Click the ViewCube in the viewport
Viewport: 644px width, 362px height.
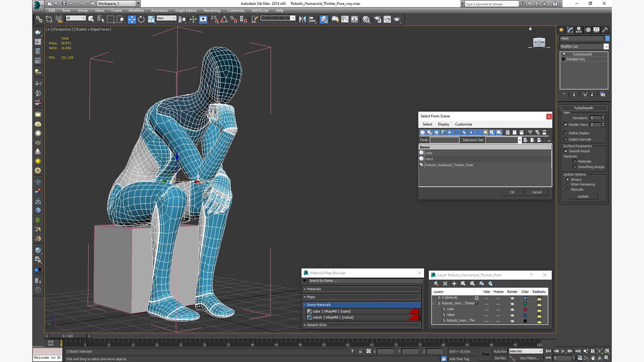[x=539, y=43]
